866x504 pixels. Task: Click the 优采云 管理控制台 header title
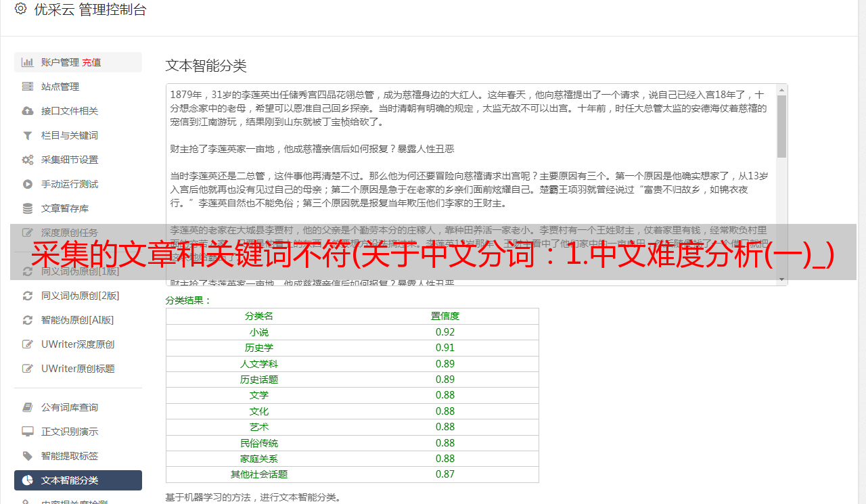coord(90,9)
